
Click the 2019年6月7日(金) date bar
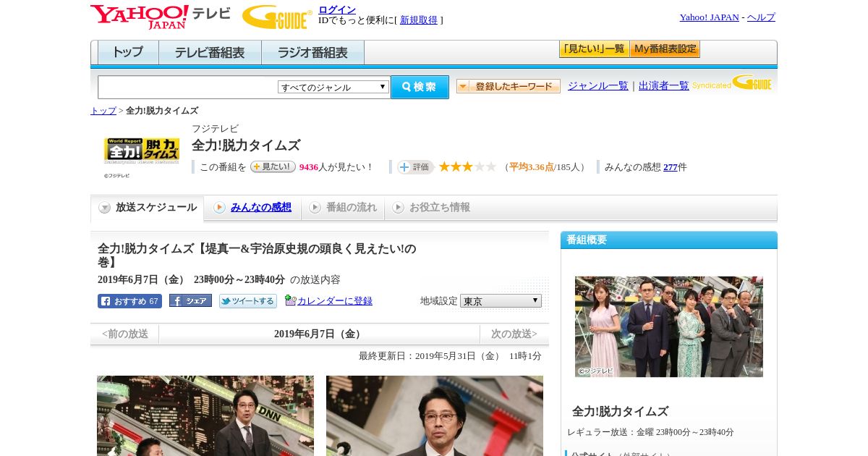319,334
